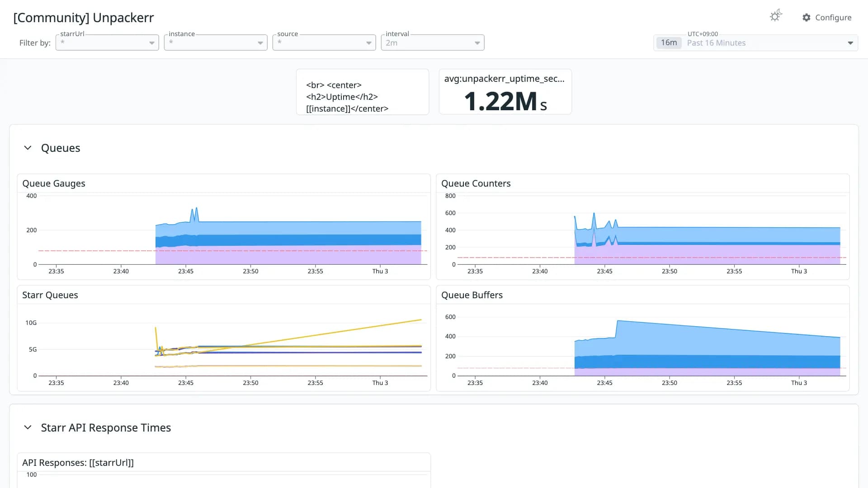
Task: Click the 16m time badge
Action: click(669, 43)
